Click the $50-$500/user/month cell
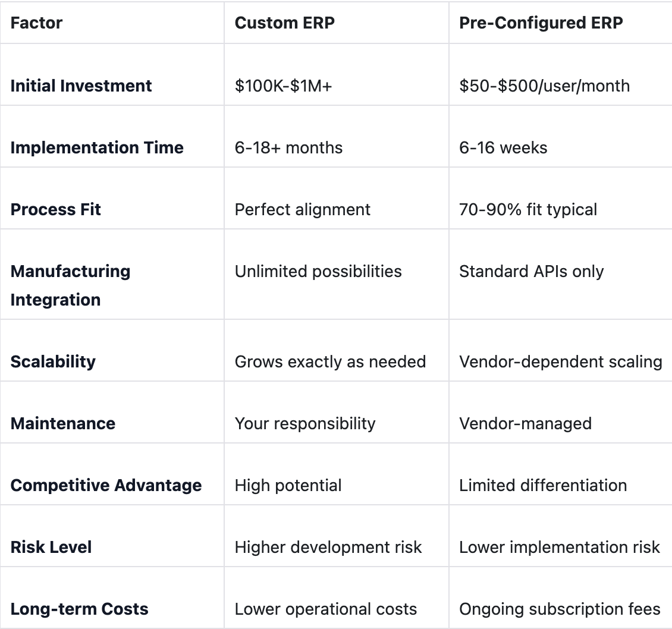The height and width of the screenshot is (629, 672). (x=544, y=86)
